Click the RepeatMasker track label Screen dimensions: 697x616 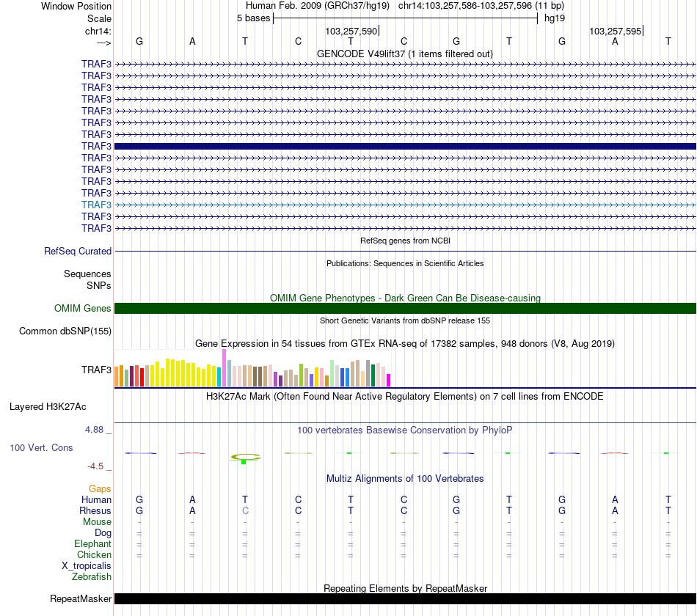tap(81, 599)
